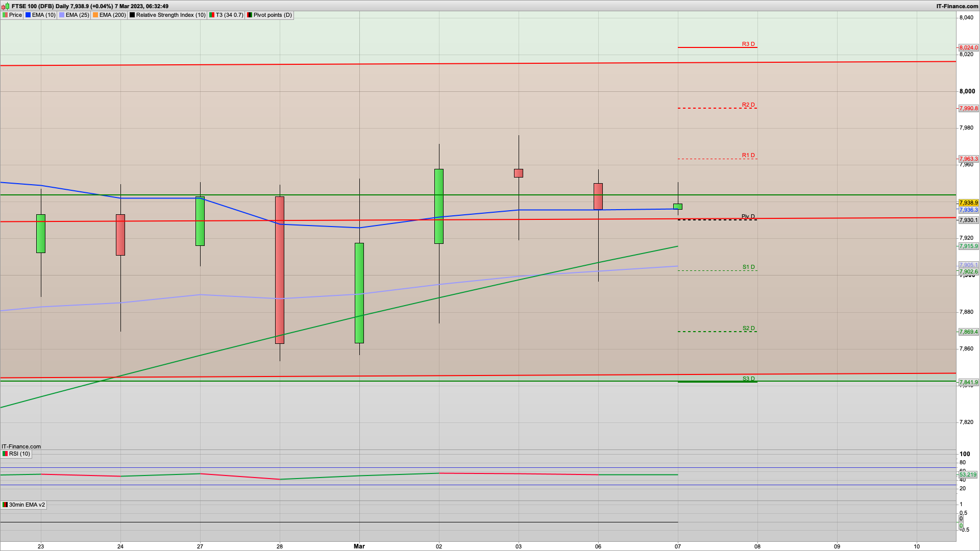The height and width of the screenshot is (551, 980).
Task: Open the Price indicator settings label
Action: [15, 15]
